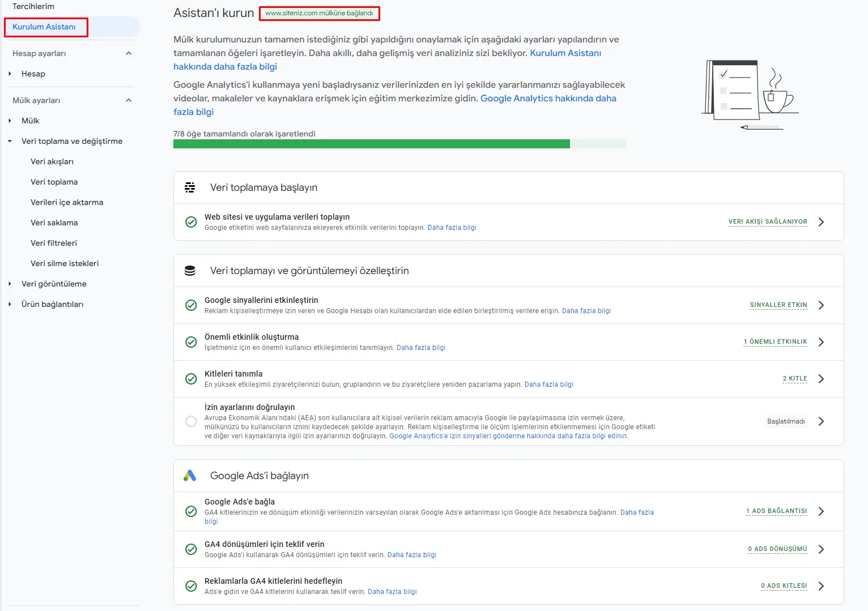868x611 pixels.
Task: Click 0 ADS KİTLESİ status link
Action: (x=784, y=586)
